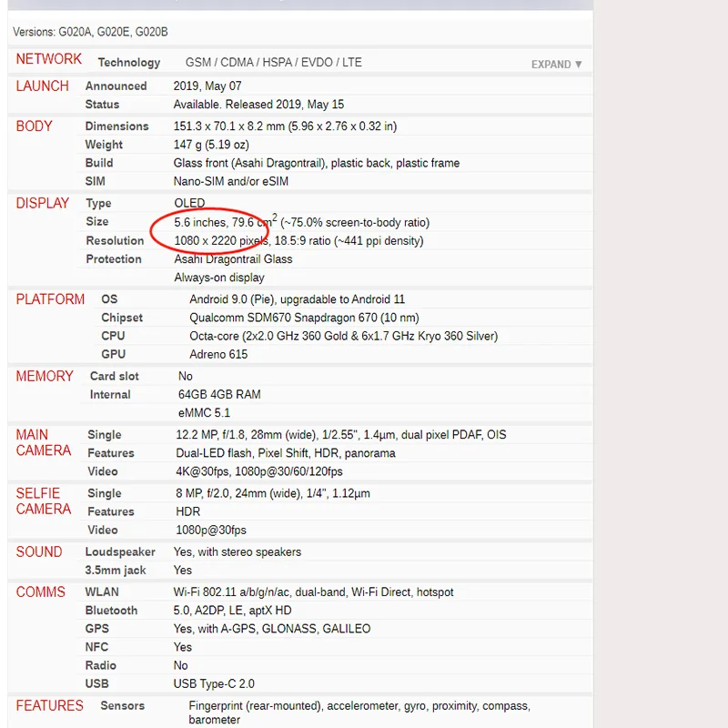The image size is (728, 728).
Task: Click the Loudspeaker spec label
Action: pyautogui.click(x=120, y=552)
